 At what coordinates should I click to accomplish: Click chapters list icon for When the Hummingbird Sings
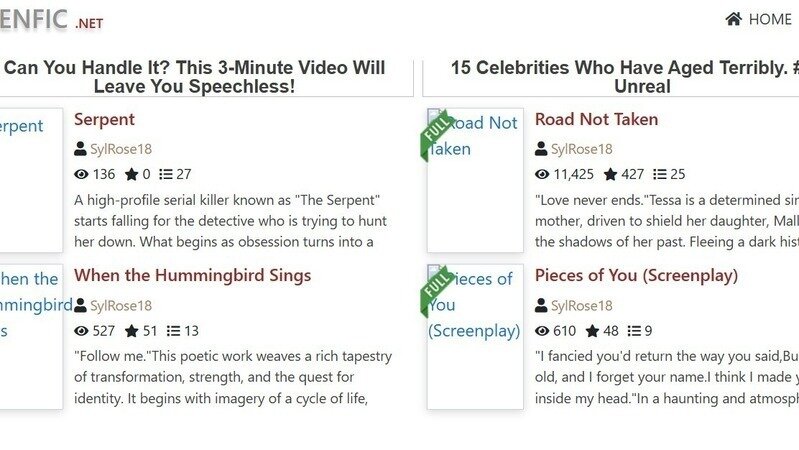click(173, 331)
